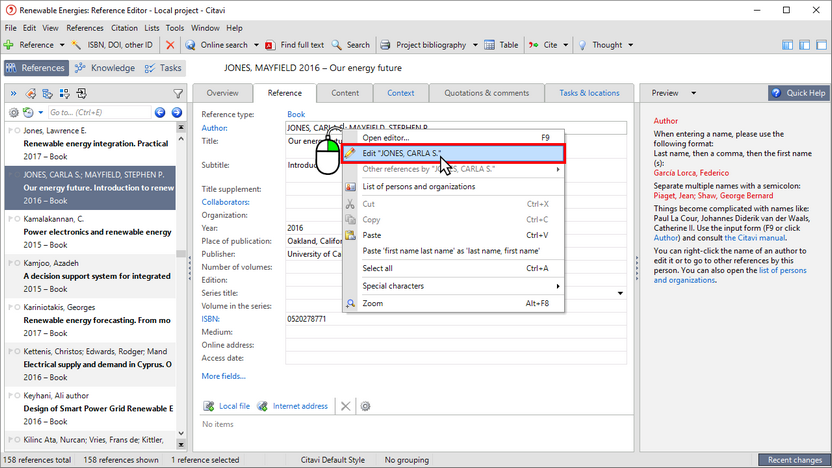832x468 pixels.
Task: Toggle read circle for Kettenis, Christos entry
Action: coord(18,351)
